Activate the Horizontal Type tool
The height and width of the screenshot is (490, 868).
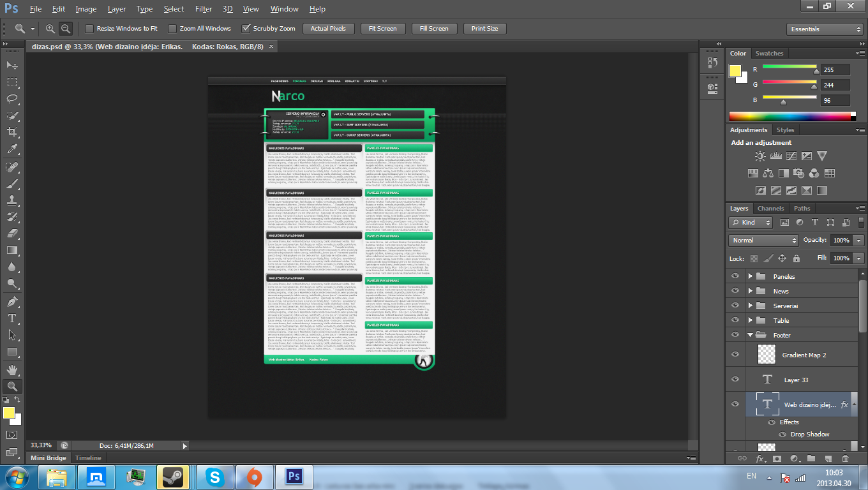point(12,318)
